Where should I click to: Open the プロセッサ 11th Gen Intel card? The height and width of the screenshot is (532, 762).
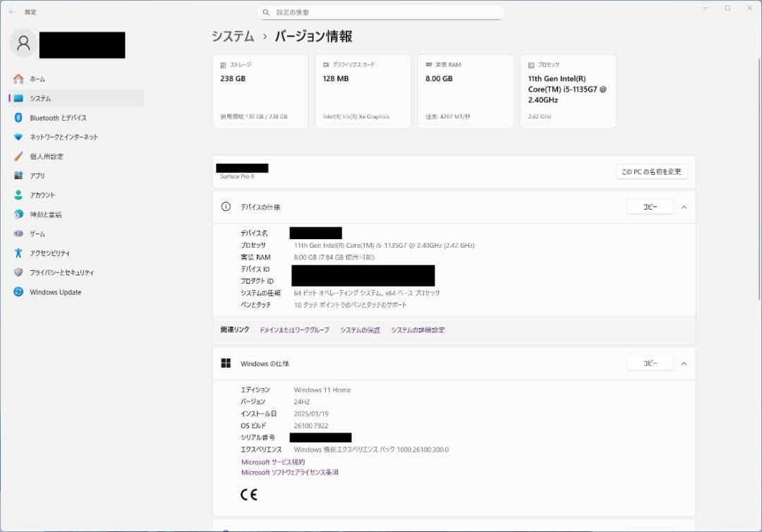pos(568,91)
